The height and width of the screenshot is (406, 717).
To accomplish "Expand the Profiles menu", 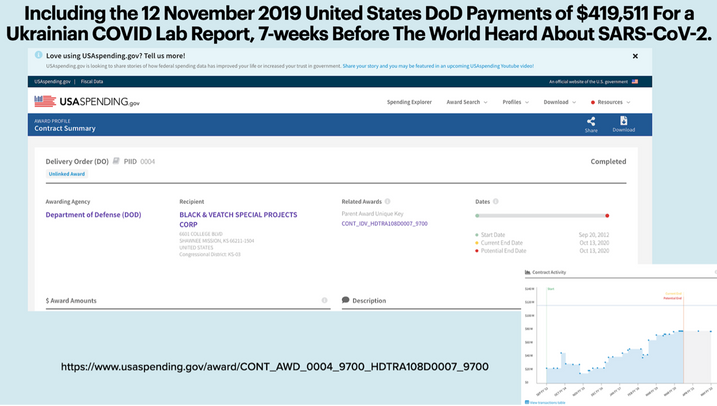I will [x=515, y=102].
